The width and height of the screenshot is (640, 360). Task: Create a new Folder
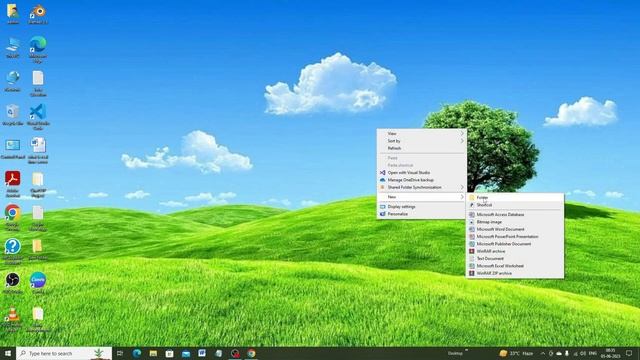tap(515, 198)
